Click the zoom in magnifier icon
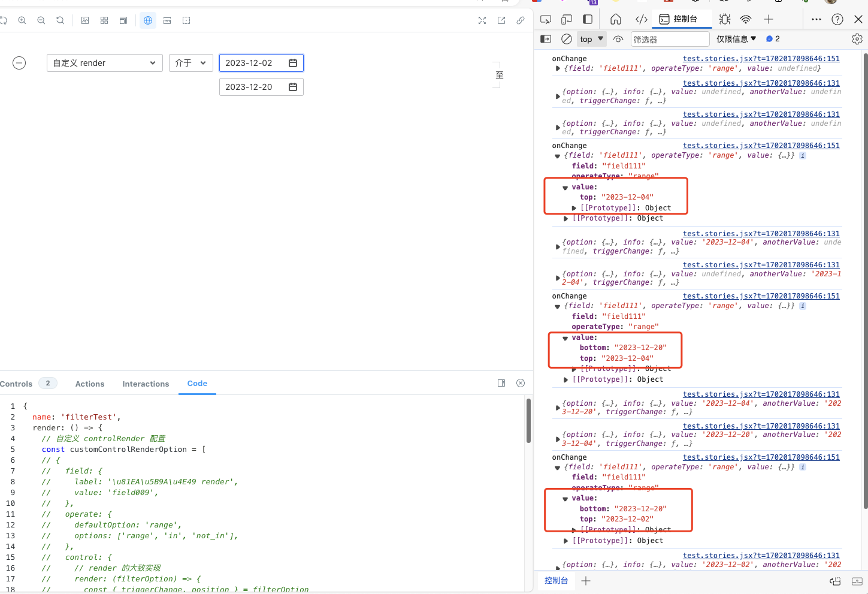This screenshot has height=594, width=868. point(22,20)
